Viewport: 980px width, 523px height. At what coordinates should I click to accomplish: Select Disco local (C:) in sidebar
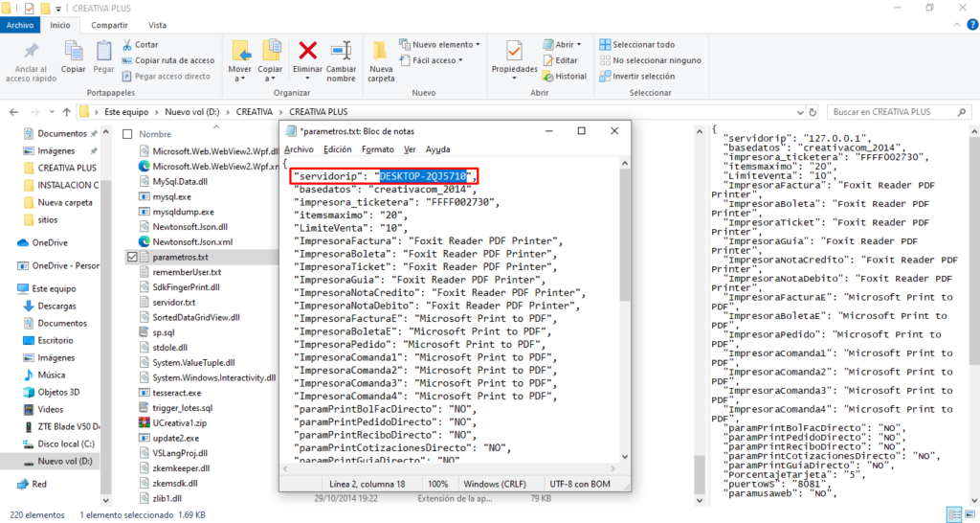(x=66, y=443)
